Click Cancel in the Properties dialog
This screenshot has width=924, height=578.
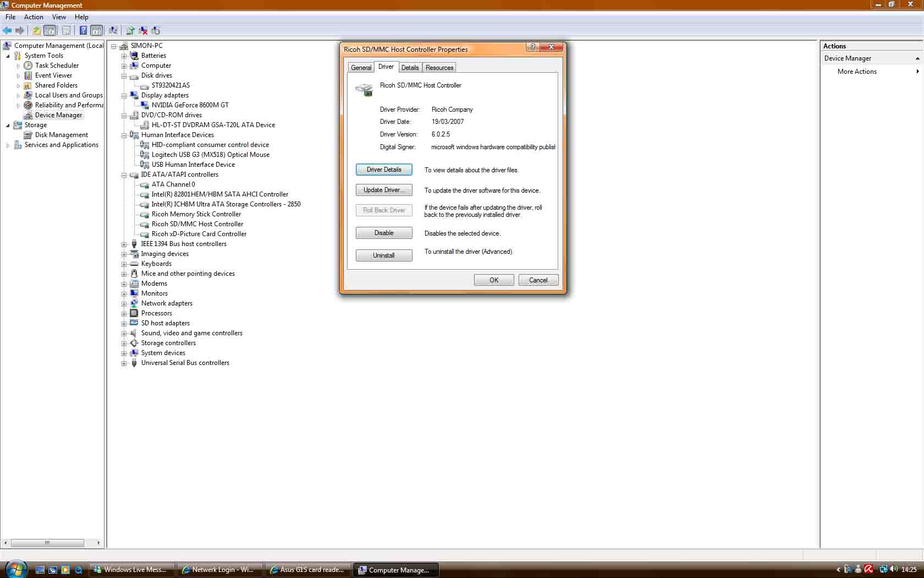point(538,280)
